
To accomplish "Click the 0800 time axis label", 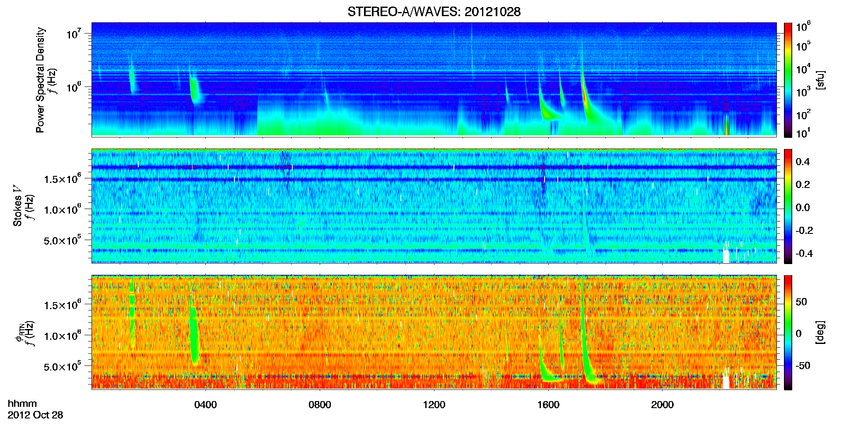I will (320, 405).
